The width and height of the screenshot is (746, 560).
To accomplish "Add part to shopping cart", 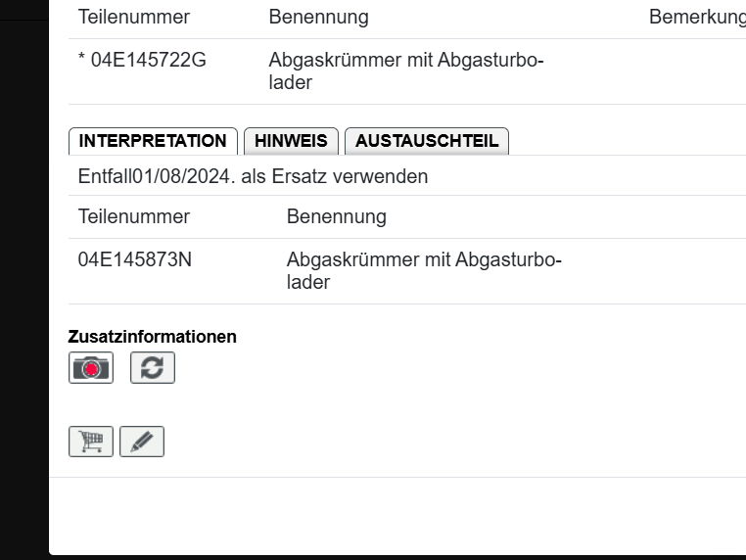I will pyautogui.click(x=91, y=442).
